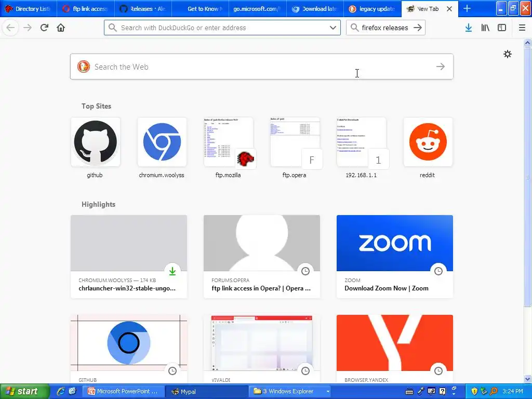This screenshot has width=532, height=399.
Task: Close the New Tab tab
Action: [x=449, y=9]
